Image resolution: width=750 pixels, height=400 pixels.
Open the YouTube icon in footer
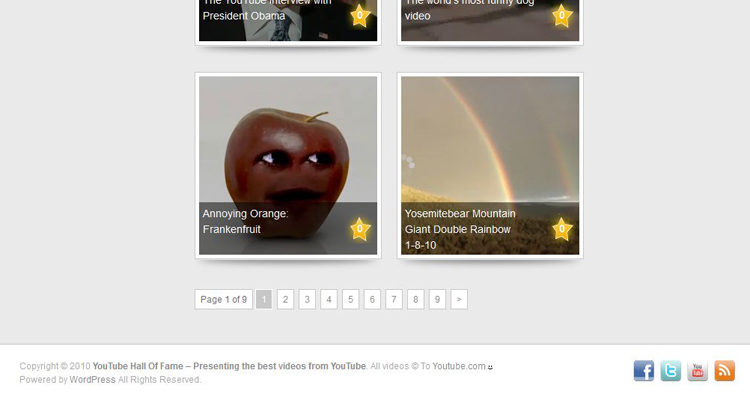click(697, 371)
